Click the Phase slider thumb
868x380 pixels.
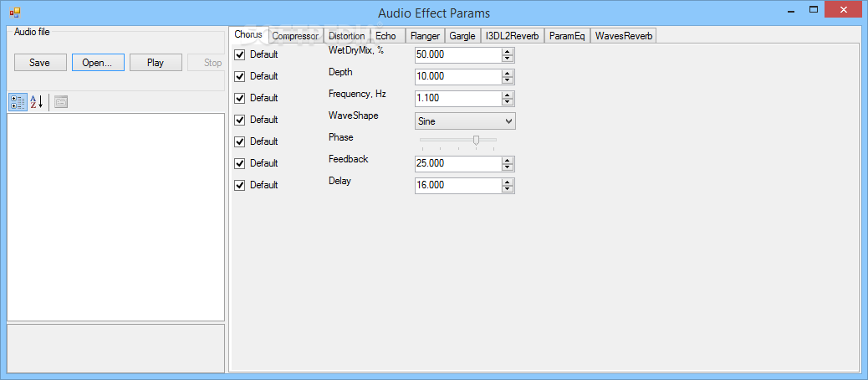click(x=476, y=141)
